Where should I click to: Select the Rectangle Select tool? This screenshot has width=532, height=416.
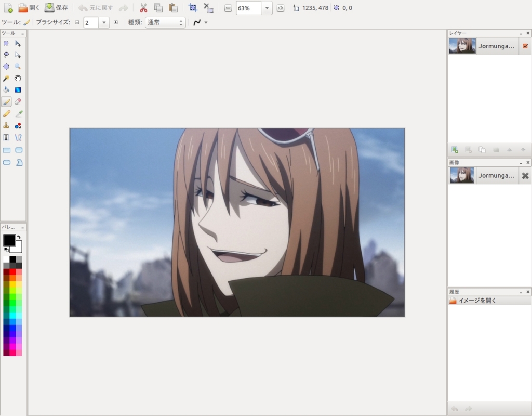pos(6,43)
